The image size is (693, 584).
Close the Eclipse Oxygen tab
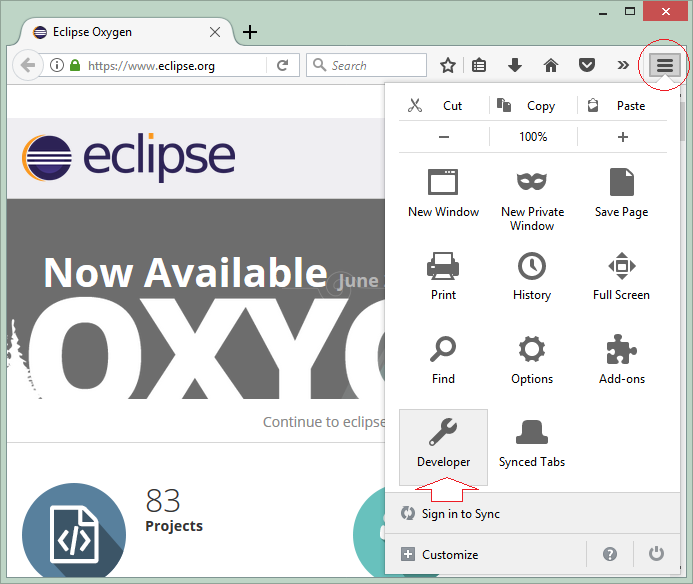[215, 32]
